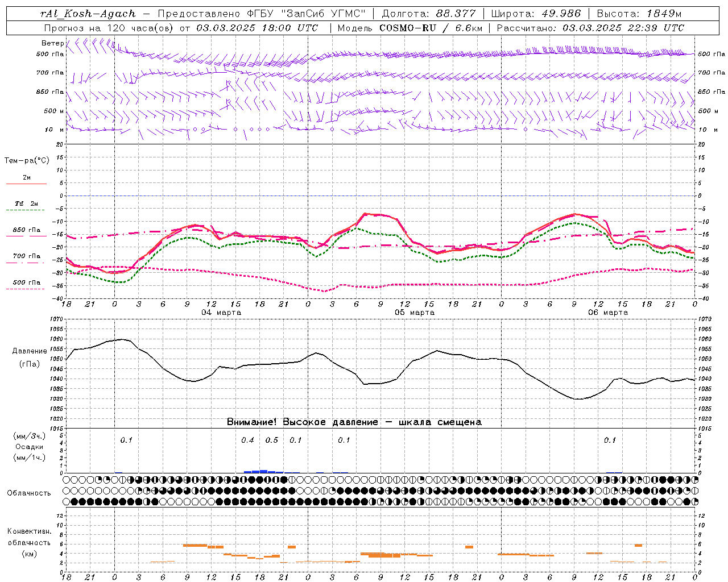This screenshot has height=582, width=728.
Task: Click the 10 м wind level label on left axis
Action: [x=54, y=130]
